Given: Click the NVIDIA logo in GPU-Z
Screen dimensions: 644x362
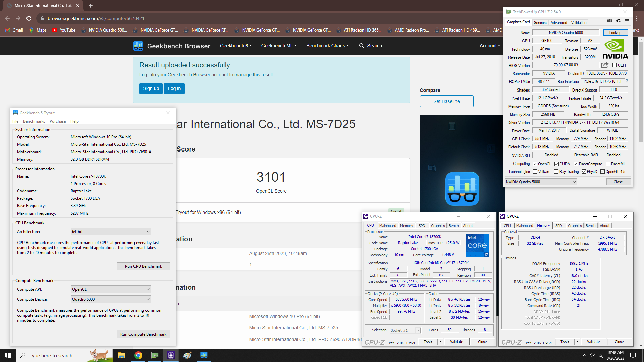Looking at the screenshot, I should click(x=615, y=49).
